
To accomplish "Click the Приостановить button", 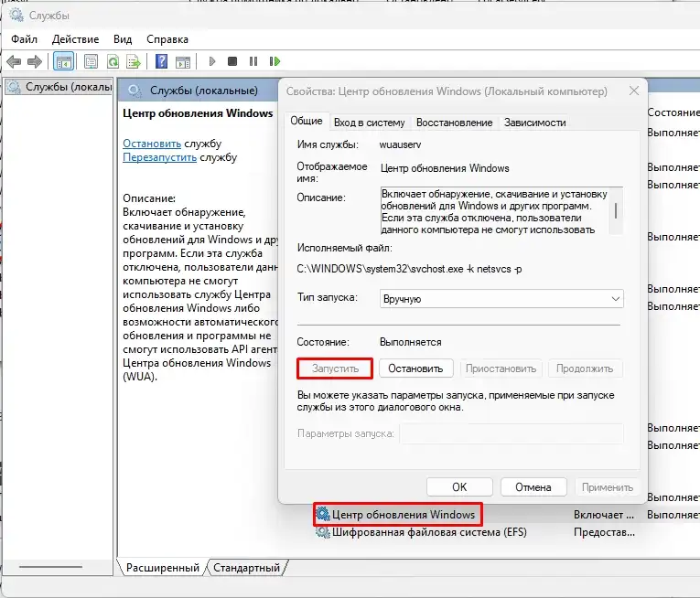I will coord(501,368).
